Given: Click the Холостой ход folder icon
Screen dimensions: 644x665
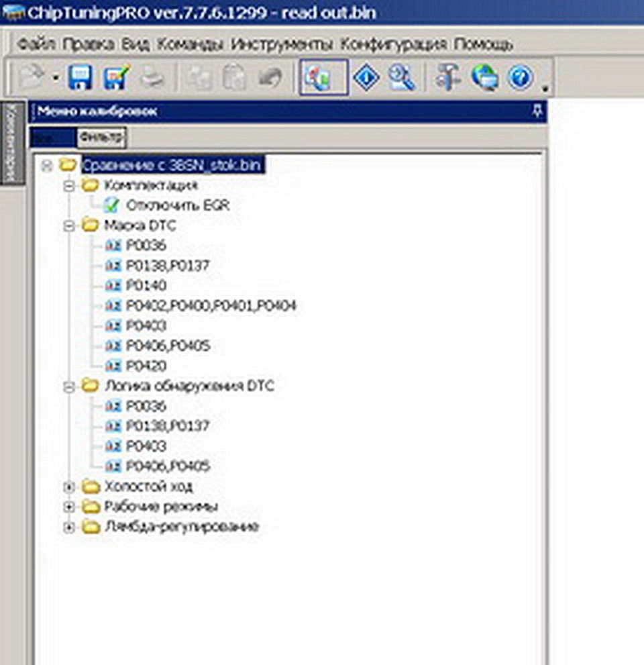Looking at the screenshot, I should [90, 486].
